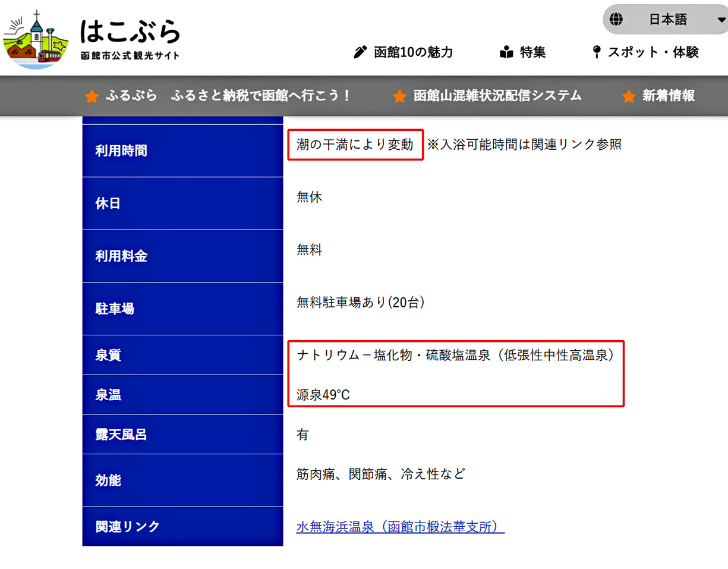Viewport: 728px width, 569px height.
Task: Click the highlighted 潮の干満により変動 text
Action: [355, 144]
